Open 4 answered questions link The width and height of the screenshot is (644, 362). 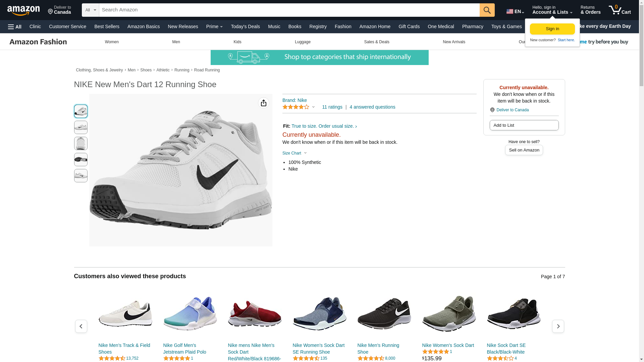point(372,107)
